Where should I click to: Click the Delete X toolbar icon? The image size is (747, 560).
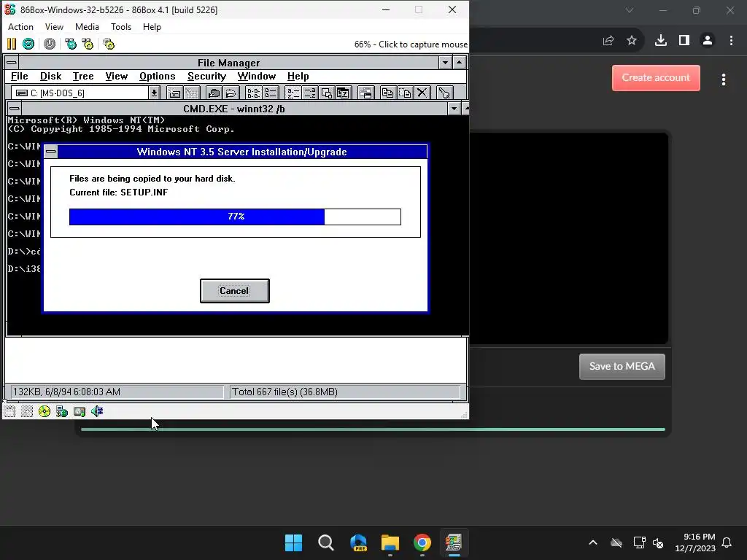(422, 93)
